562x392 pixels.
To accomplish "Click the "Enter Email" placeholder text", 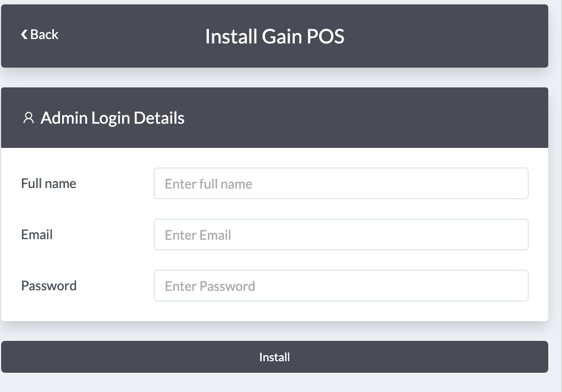I will [198, 235].
